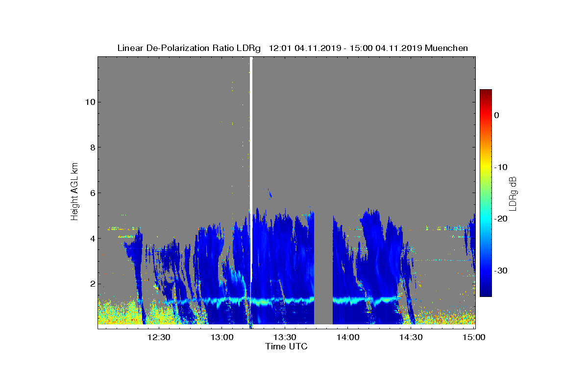Viewport: 588px width, 392px height.
Task: Click the 'Time UTC' axis label
Action: click(287, 346)
